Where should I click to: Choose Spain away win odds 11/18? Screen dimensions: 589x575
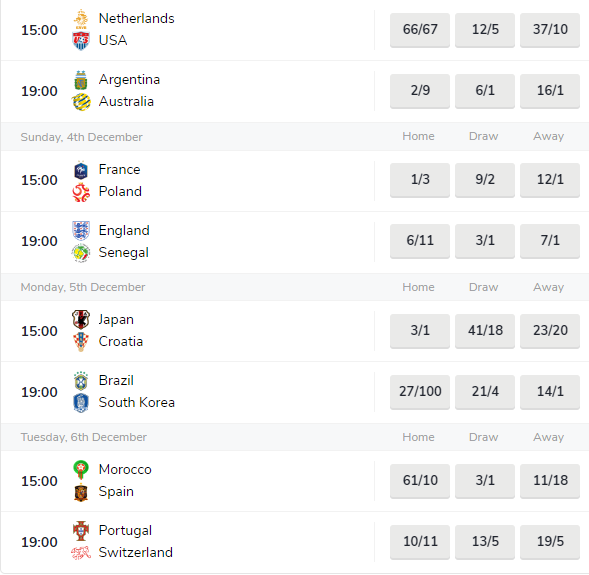click(x=550, y=481)
